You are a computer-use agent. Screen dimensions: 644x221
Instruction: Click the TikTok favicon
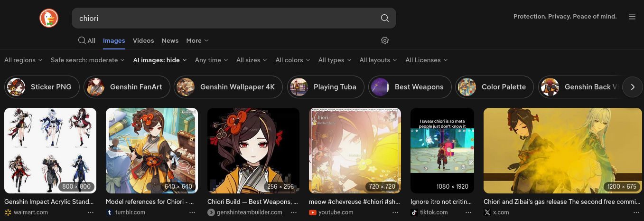414,212
